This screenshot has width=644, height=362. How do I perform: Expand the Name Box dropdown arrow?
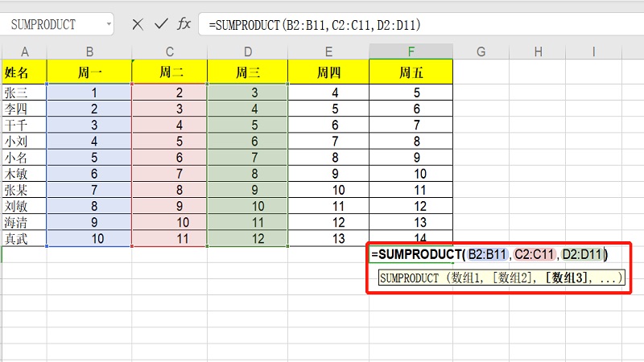(107, 24)
